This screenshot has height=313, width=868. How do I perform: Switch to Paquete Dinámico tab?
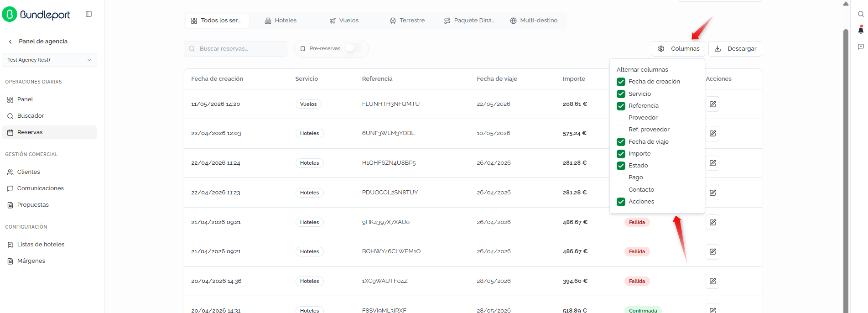469,21
